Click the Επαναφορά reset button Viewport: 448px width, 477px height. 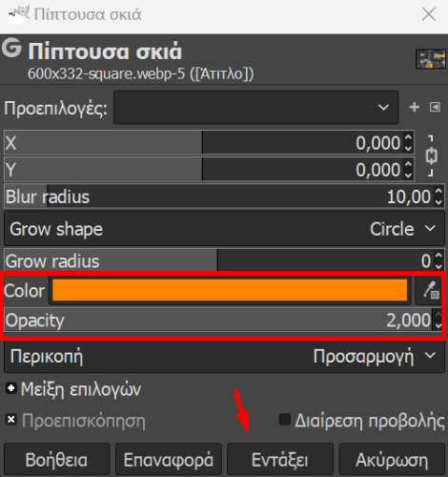pyautogui.click(x=169, y=460)
